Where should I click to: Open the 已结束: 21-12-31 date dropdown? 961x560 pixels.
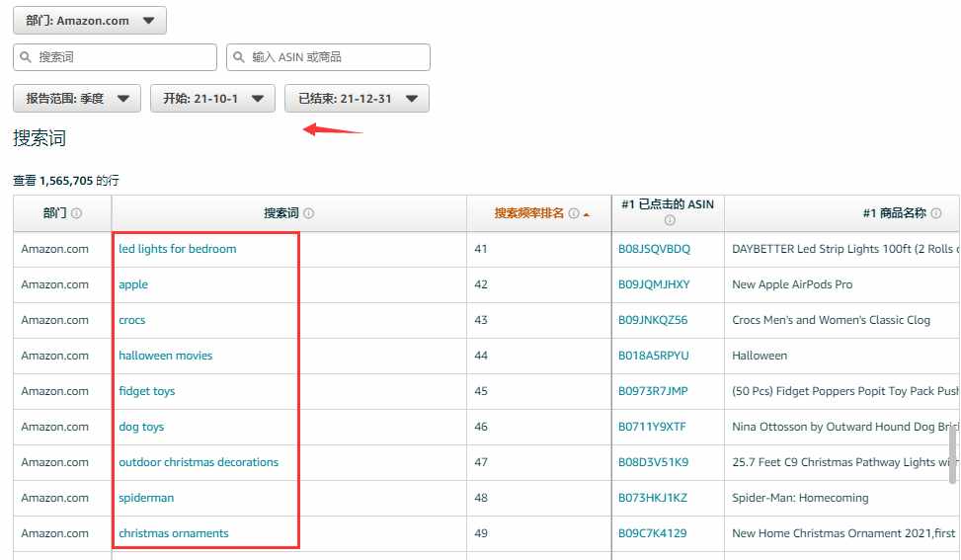[357, 98]
